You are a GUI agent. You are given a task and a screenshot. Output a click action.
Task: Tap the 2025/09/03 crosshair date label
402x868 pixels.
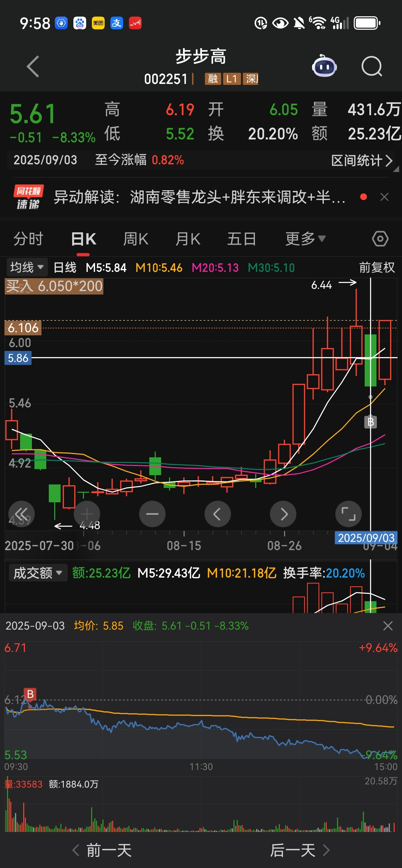coord(366,537)
